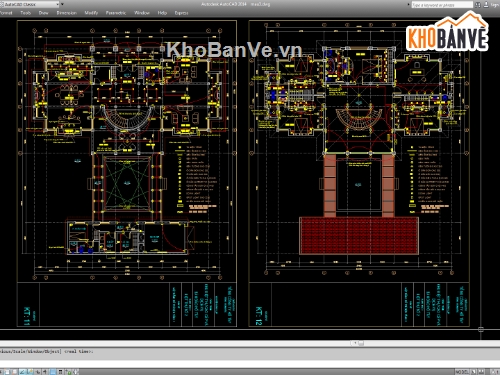Viewport: 500px width, 375px height.
Task: Click the keyword search input field
Action: point(442,5)
